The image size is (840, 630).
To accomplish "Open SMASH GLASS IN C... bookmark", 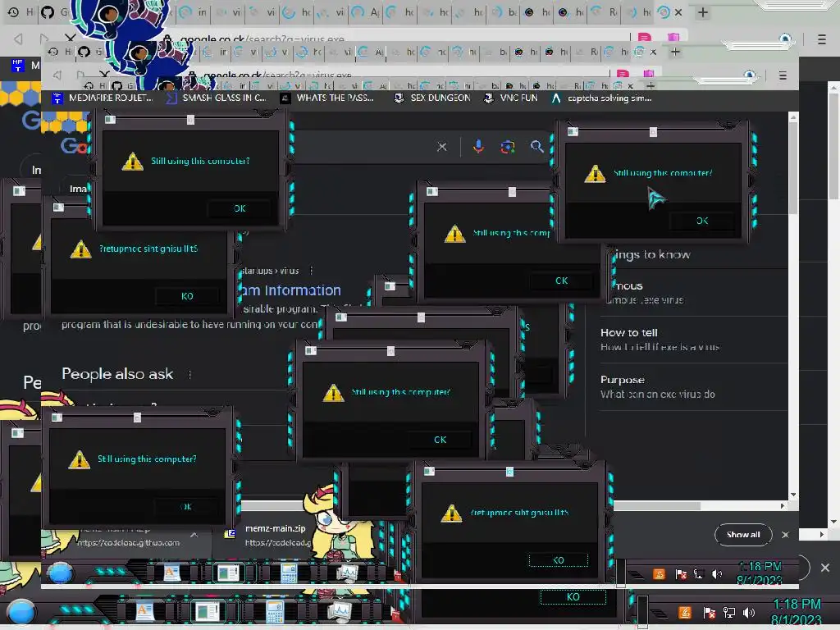I will [216, 98].
